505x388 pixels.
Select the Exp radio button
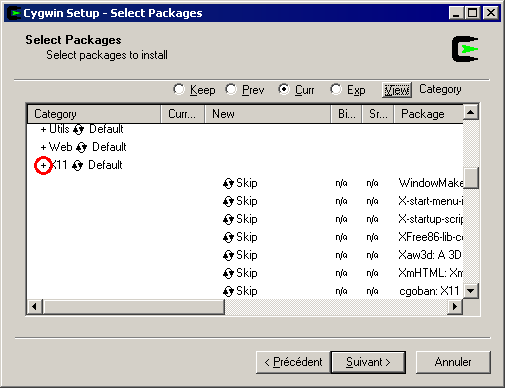[336, 89]
